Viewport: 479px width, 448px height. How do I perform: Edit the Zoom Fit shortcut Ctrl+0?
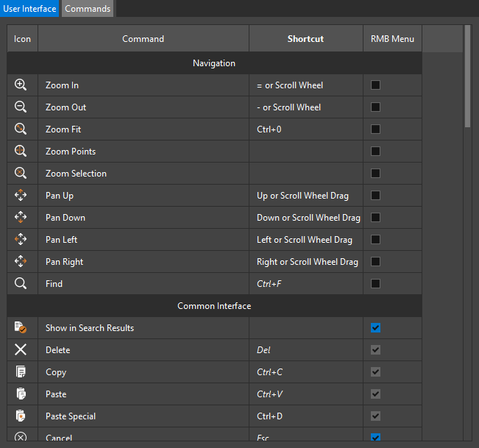(x=306, y=129)
